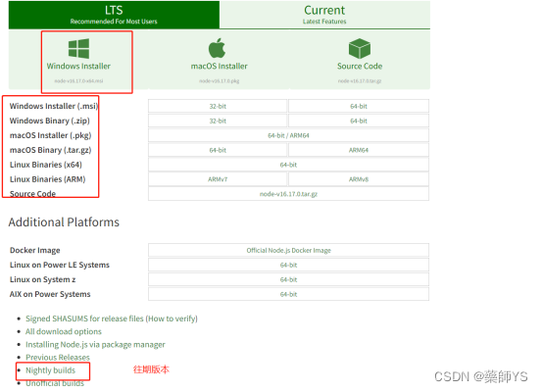Download the Source Code row's node-v16.17.0.tar.gz link

point(288,194)
